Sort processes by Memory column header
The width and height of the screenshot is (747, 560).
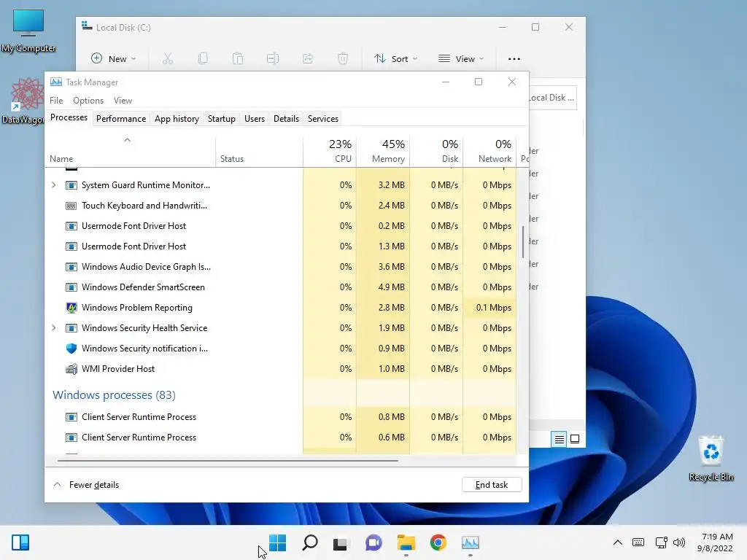pos(383,151)
